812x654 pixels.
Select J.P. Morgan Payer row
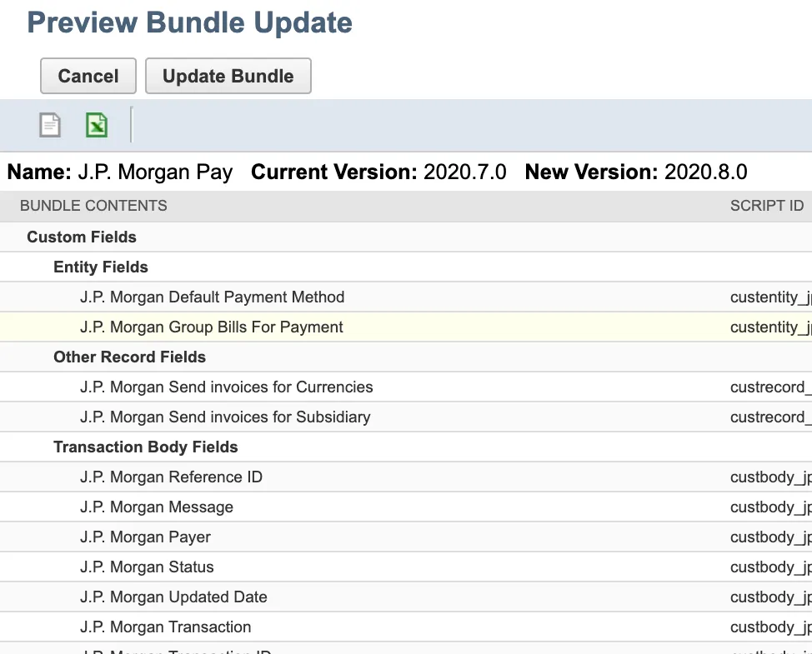(406, 537)
